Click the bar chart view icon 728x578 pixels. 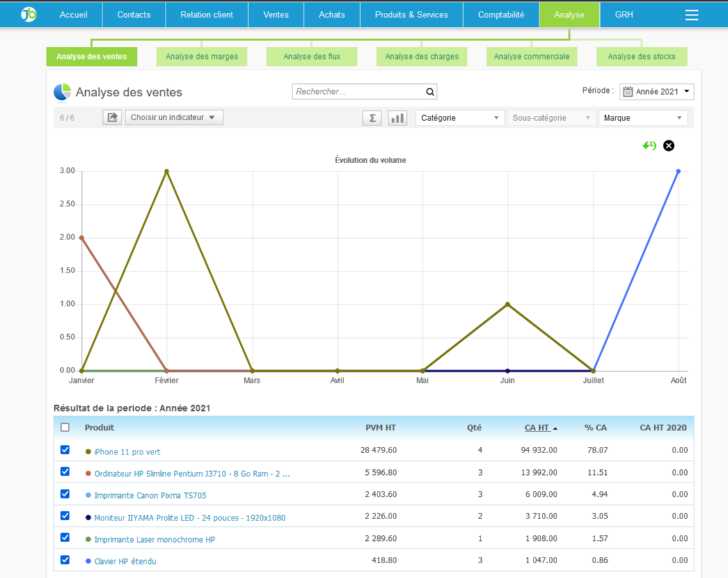point(397,118)
